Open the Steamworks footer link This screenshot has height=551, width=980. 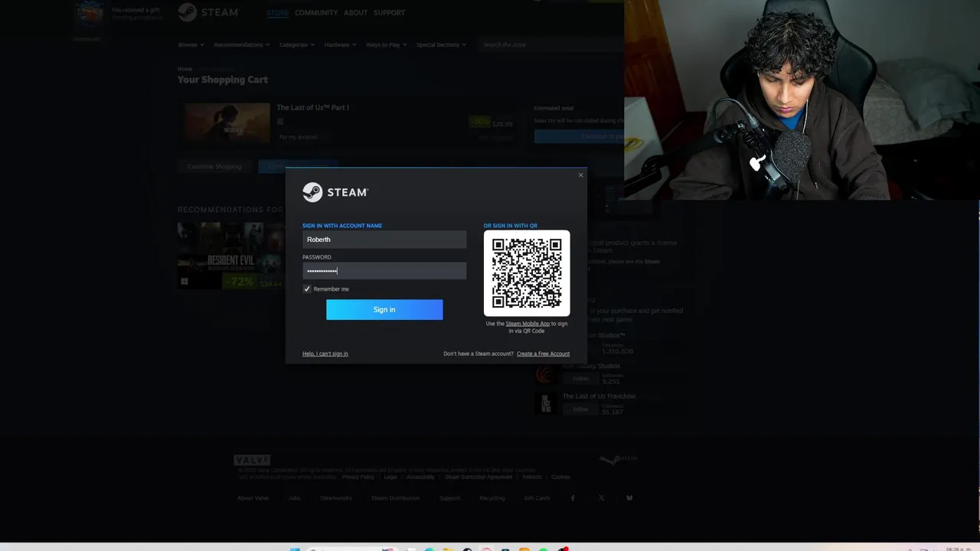(x=336, y=498)
